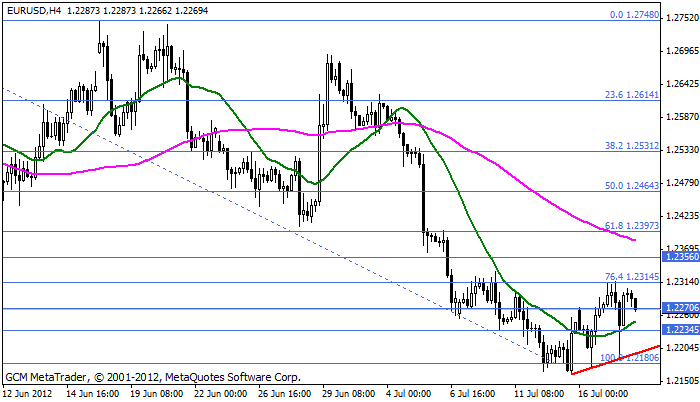The width and height of the screenshot is (700, 402).
Task: Click the 76.4 1.23145 Fibonacci label
Action: click(x=632, y=276)
